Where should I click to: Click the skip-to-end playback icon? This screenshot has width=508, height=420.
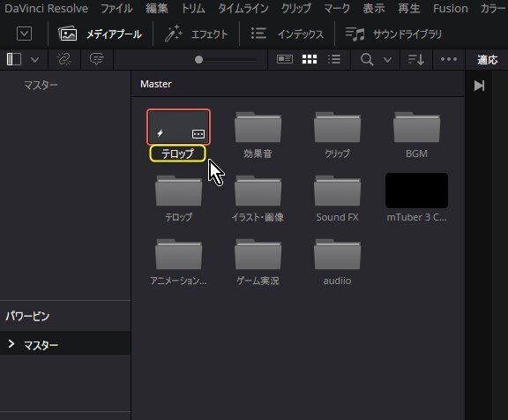pyautogui.click(x=479, y=86)
